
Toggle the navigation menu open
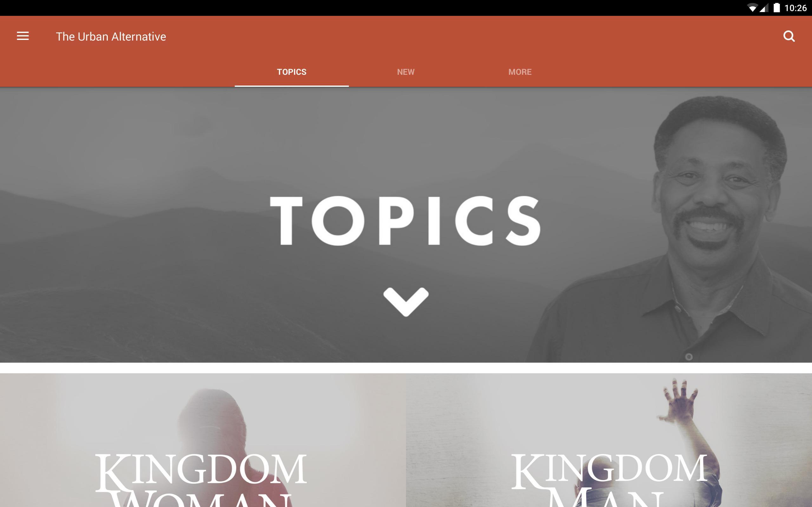(22, 36)
